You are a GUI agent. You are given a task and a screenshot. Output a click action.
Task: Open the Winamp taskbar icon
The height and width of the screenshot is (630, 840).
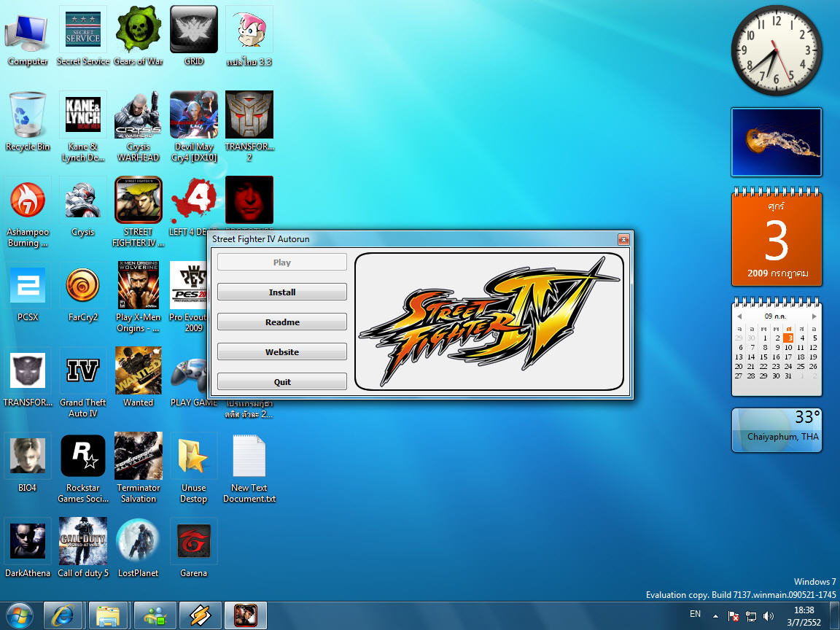(x=200, y=615)
